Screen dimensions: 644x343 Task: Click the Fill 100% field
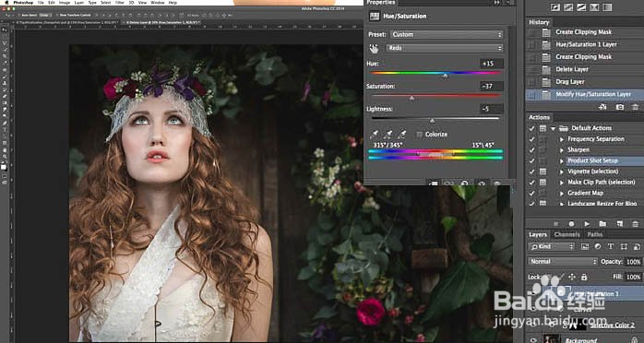[x=633, y=277]
